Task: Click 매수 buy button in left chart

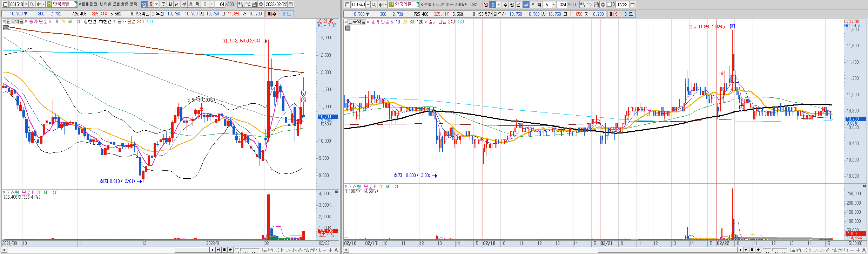Action: (272, 14)
